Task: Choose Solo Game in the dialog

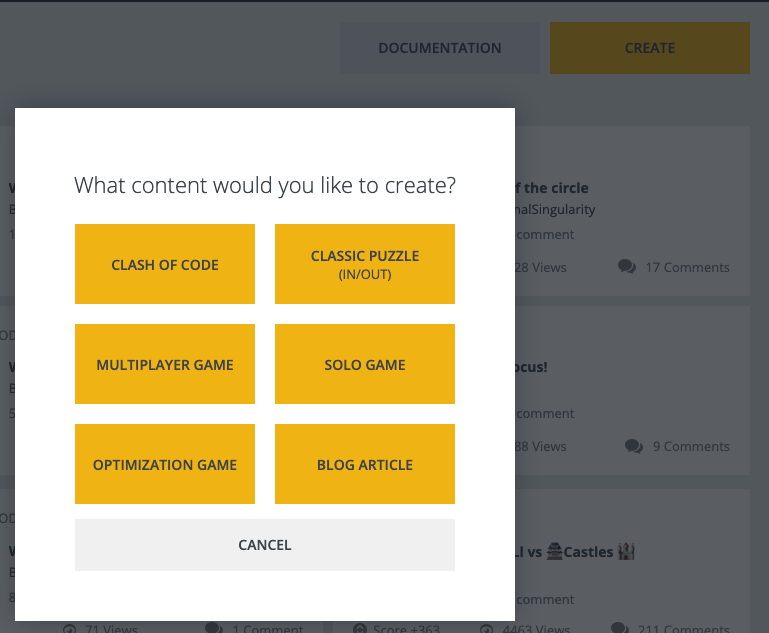Action: pos(365,364)
